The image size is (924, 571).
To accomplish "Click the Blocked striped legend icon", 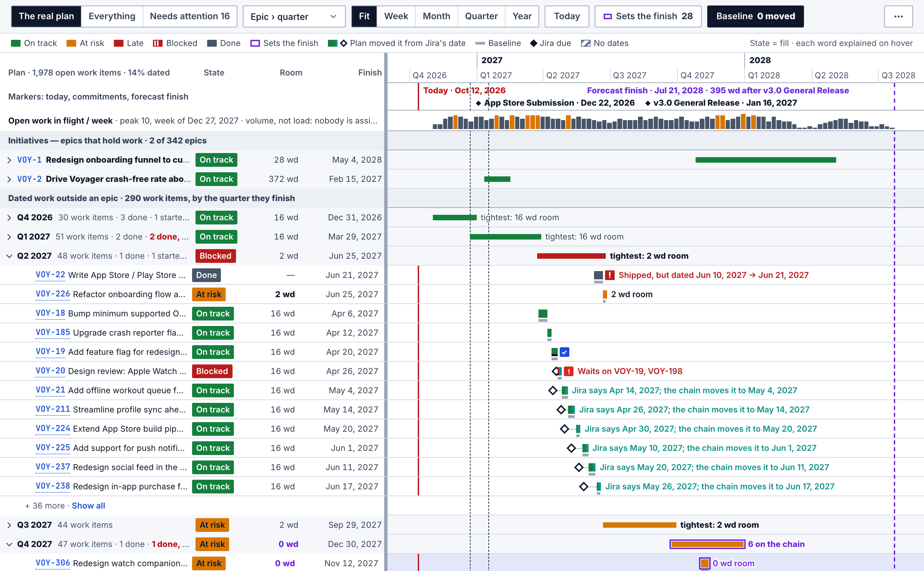I will (x=157, y=43).
